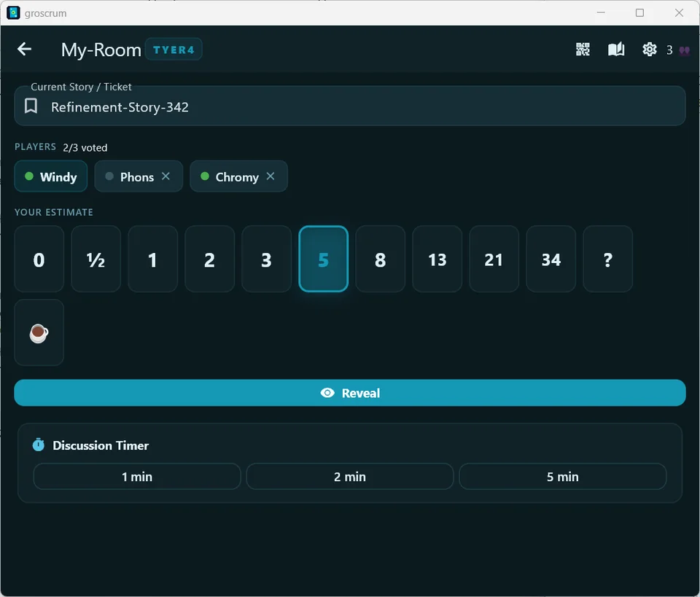The width and height of the screenshot is (700, 597).
Task: Open the QR code icon
Action: pos(583,49)
